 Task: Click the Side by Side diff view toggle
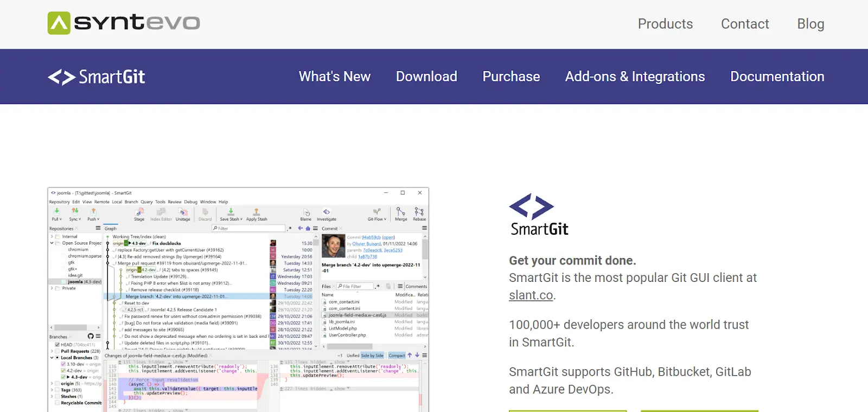(x=372, y=356)
